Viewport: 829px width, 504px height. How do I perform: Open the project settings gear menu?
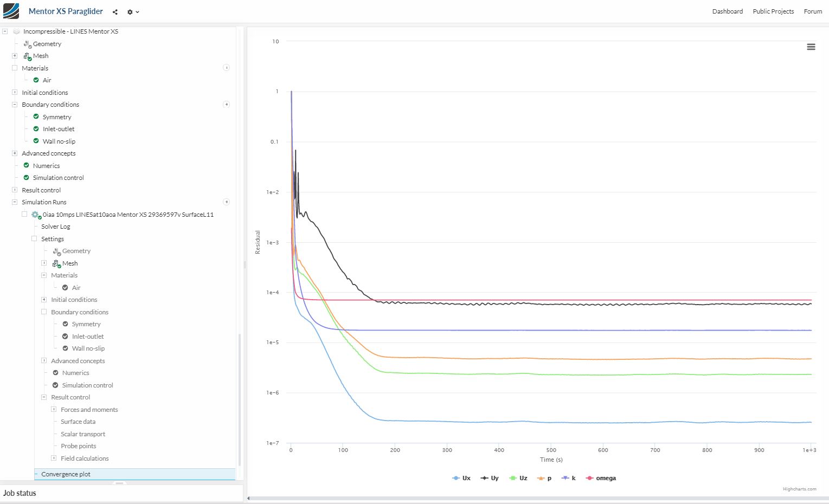[x=133, y=12]
